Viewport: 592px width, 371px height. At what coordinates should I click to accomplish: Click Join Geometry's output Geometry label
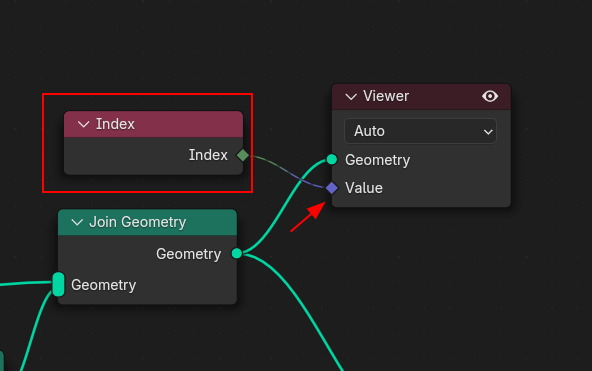click(x=188, y=254)
